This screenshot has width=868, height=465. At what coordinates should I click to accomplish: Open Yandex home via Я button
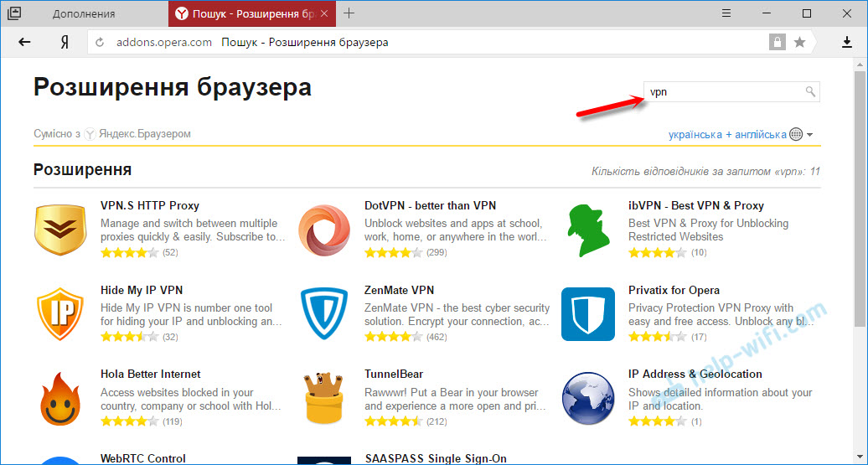[65, 43]
